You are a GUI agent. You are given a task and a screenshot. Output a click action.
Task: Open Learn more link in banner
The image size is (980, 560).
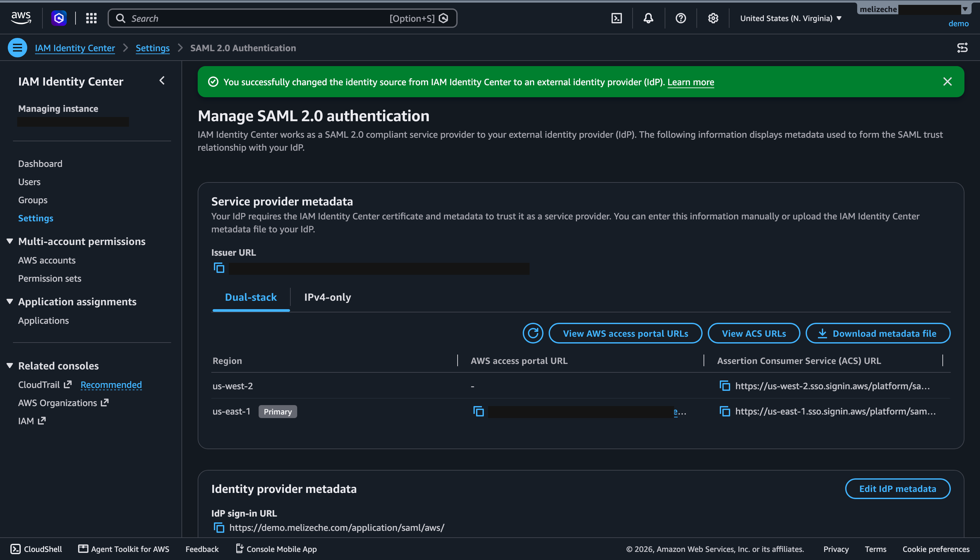point(691,82)
